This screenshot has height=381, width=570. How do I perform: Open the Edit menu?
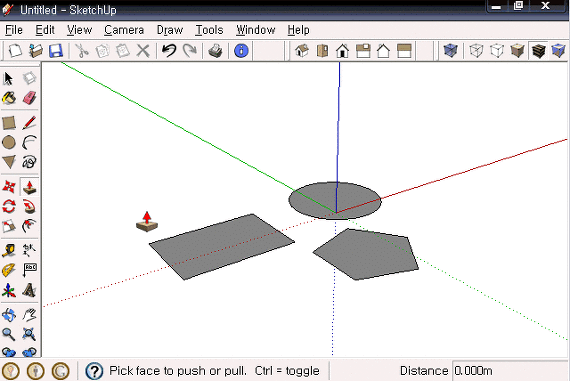[45, 30]
